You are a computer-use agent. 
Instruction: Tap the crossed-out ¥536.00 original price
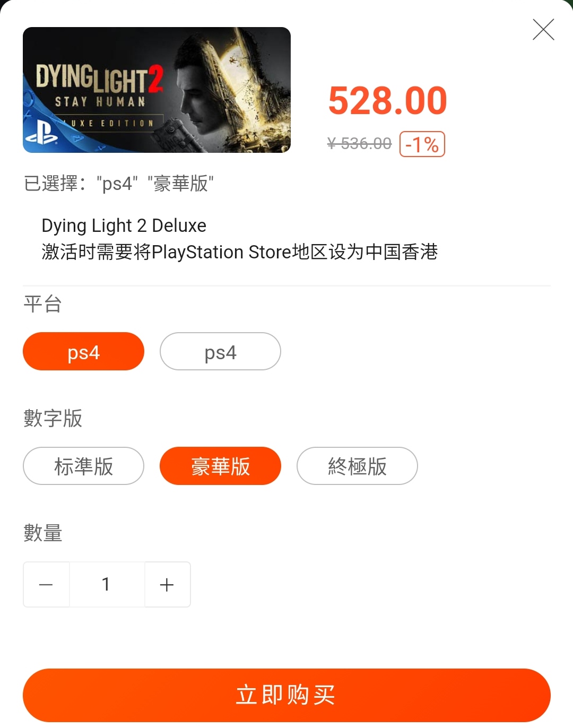pyautogui.click(x=359, y=143)
